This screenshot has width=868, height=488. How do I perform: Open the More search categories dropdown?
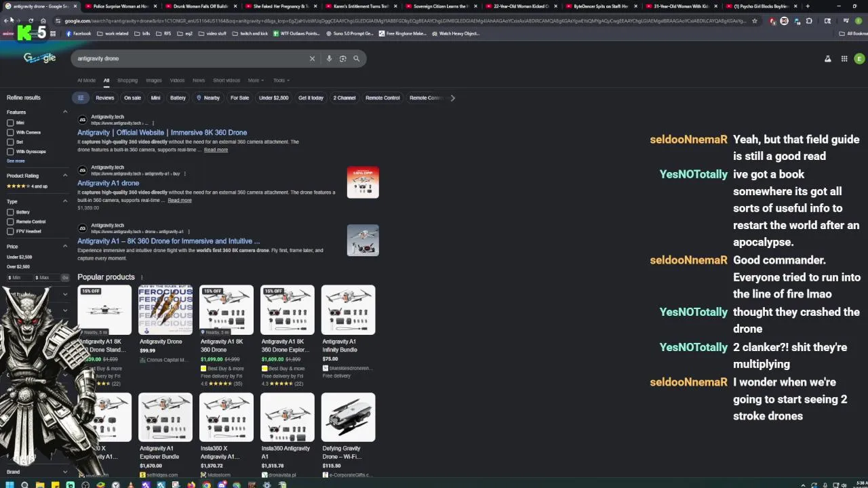point(256,80)
